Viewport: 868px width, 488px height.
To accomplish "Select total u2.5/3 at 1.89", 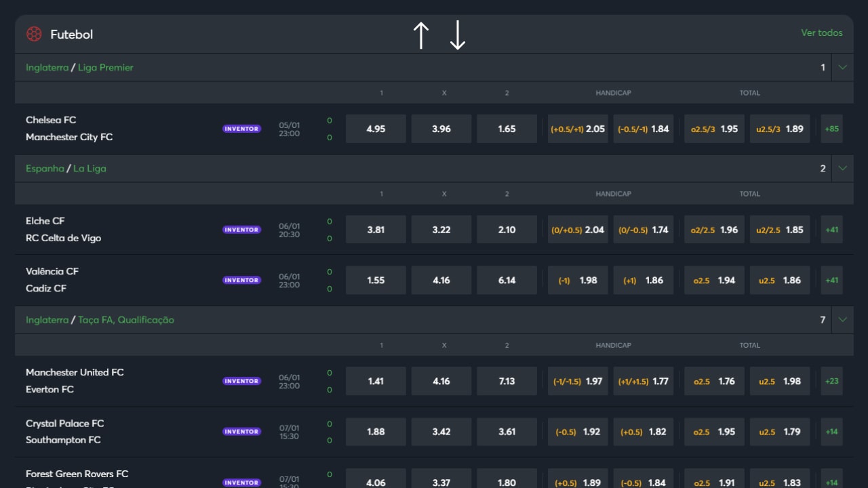I will pos(780,129).
